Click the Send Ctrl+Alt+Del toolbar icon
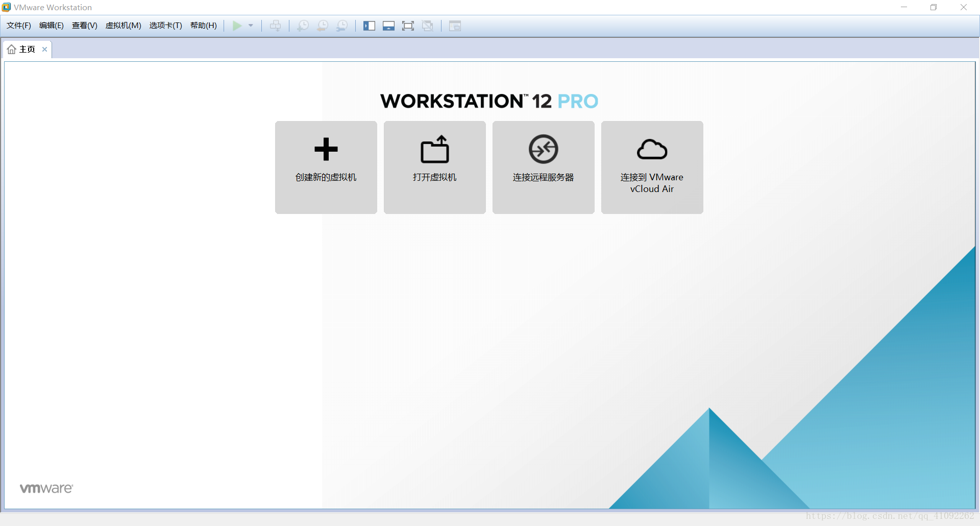Image resolution: width=980 pixels, height=526 pixels. coord(276,26)
